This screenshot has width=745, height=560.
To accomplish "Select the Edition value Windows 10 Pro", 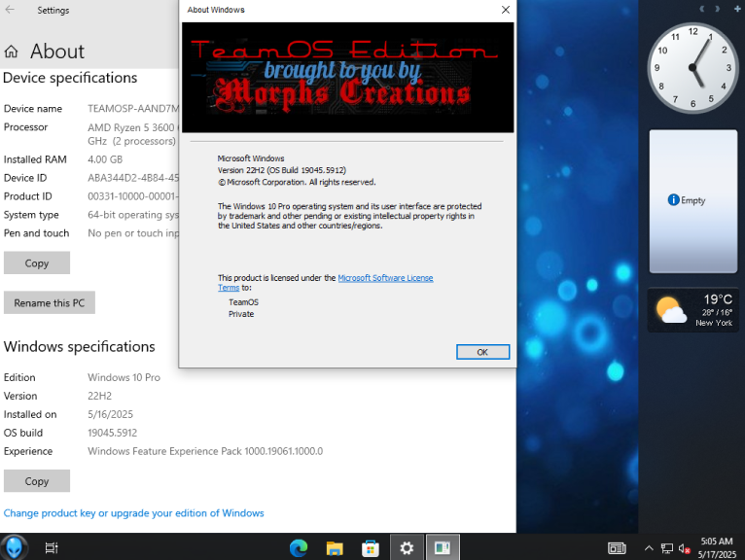I will click(x=124, y=377).
